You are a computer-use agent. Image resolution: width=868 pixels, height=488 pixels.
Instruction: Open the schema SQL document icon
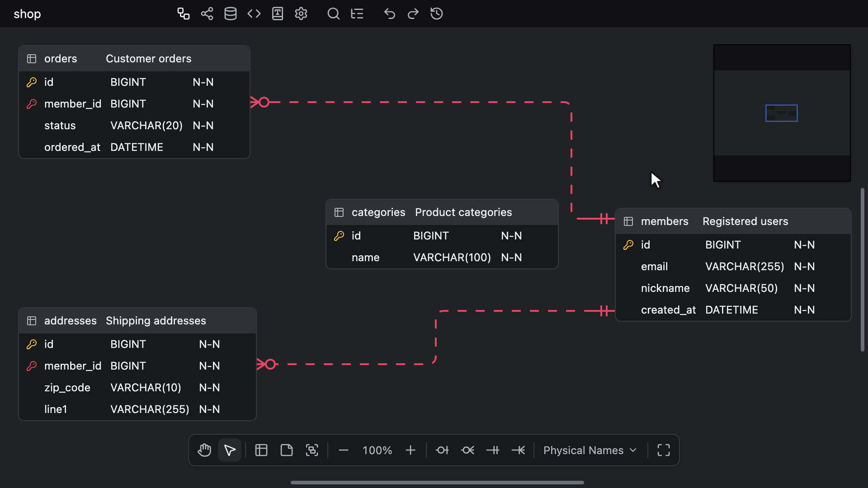pyautogui.click(x=278, y=14)
